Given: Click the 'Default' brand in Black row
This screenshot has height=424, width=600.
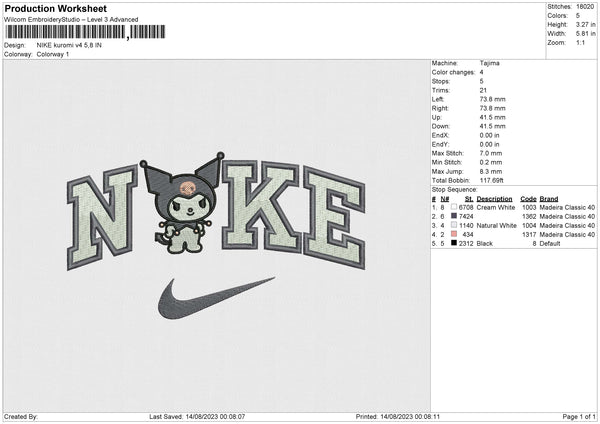Looking at the screenshot, I should coord(550,244).
